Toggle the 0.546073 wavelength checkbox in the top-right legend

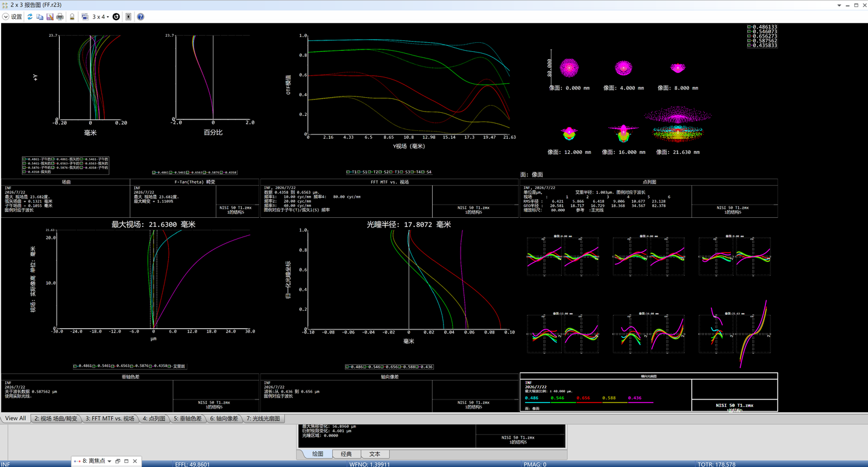click(x=749, y=31)
